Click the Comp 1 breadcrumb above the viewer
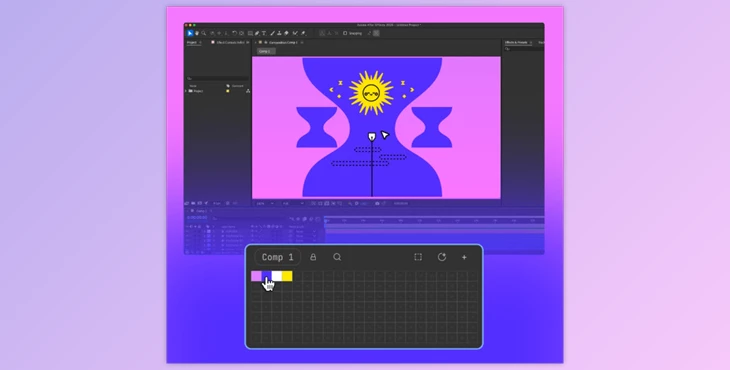Viewport: 730px width, 370px height. 266,51
